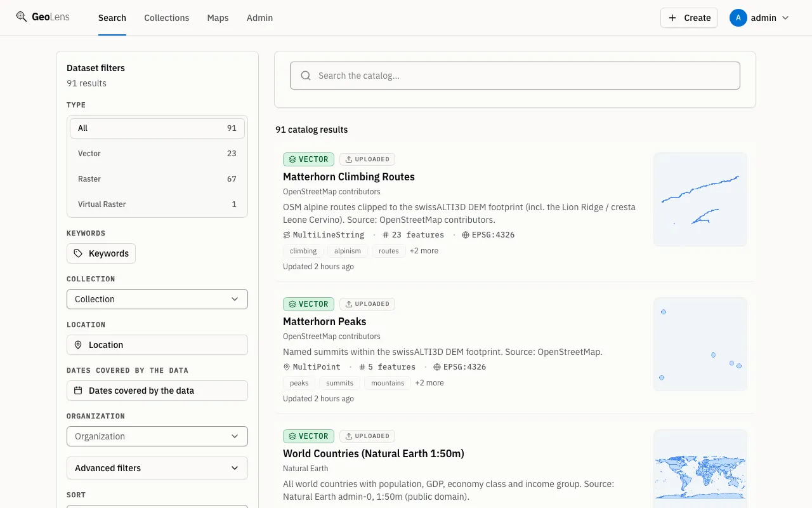Image resolution: width=812 pixels, height=508 pixels.
Task: Open the Matterhorn Peaks dataset title
Action: pyautogui.click(x=325, y=321)
